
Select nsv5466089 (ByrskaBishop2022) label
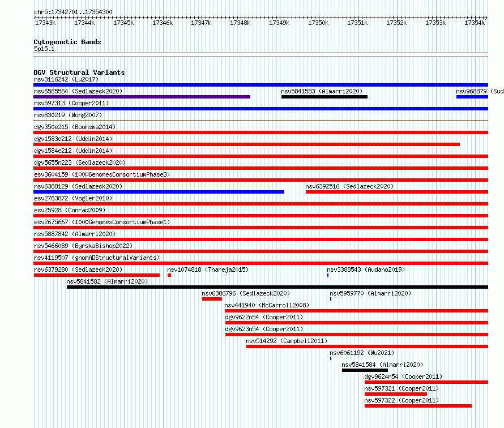83,246
